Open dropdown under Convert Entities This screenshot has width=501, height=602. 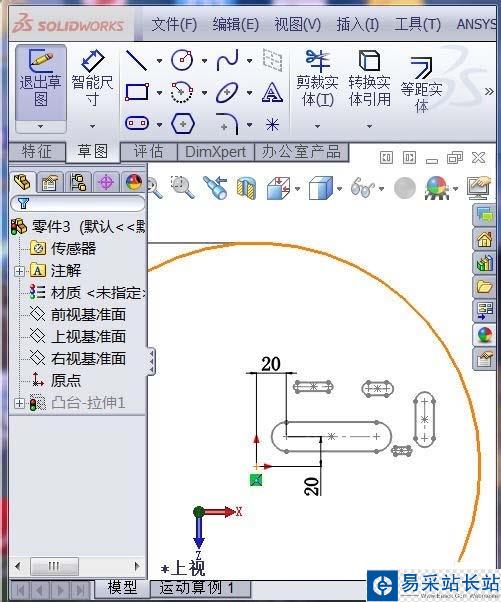click(369, 126)
